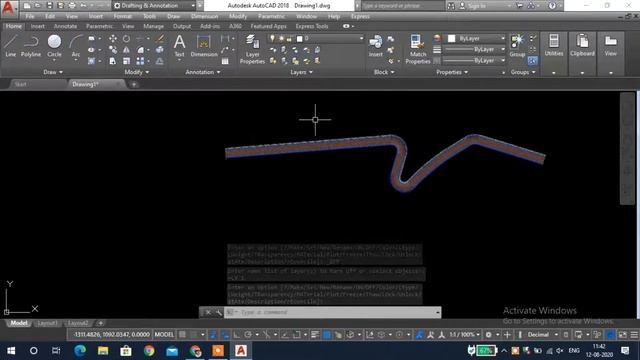This screenshot has width=640, height=360.
Task: Switch to the Layout1 tab
Action: 47,323
